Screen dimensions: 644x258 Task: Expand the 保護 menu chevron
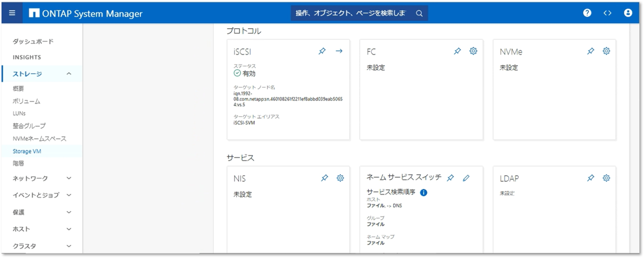pos(69,212)
